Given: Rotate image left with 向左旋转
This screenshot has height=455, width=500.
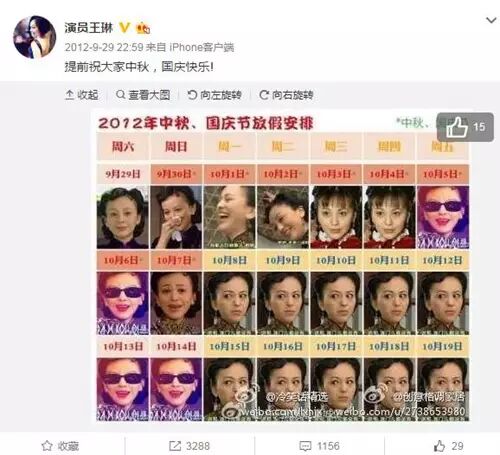Looking at the screenshot, I should click(x=214, y=95).
